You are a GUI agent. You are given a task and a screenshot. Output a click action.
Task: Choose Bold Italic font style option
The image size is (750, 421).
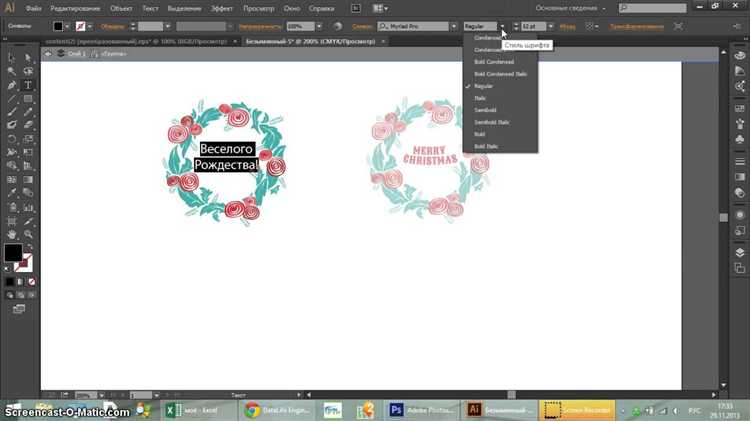click(487, 146)
